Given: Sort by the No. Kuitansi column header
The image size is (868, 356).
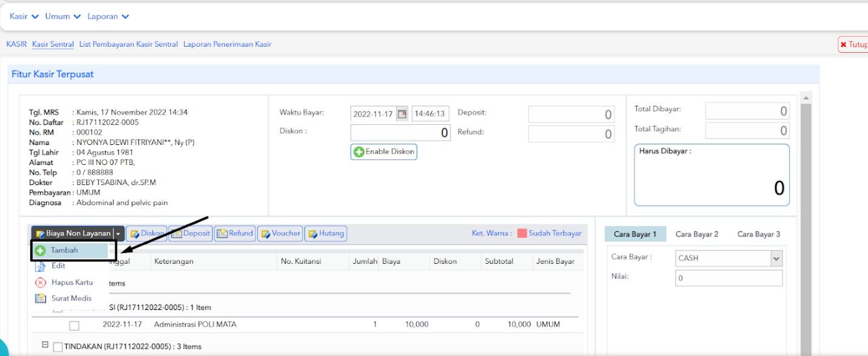Looking at the screenshot, I should [x=313, y=261].
